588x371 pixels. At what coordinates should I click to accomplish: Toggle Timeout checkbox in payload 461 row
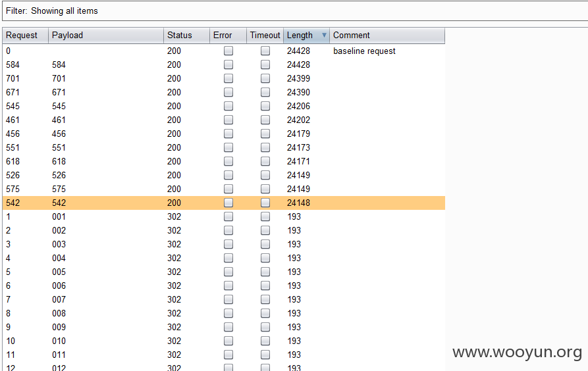tap(265, 120)
